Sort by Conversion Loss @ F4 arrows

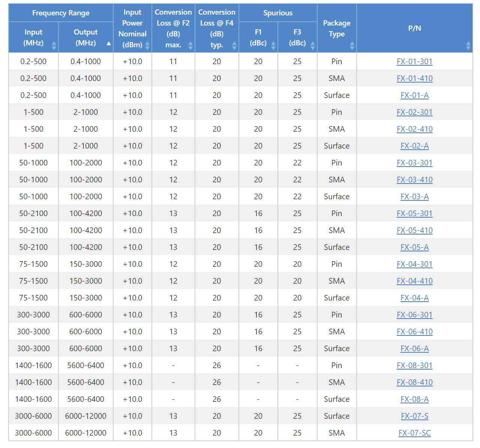(234, 46)
